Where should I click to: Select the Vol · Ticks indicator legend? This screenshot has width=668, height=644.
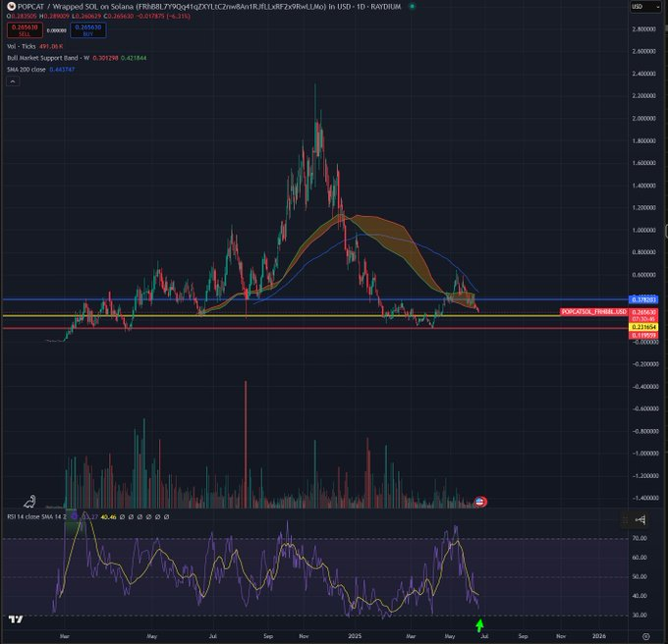click(22, 46)
